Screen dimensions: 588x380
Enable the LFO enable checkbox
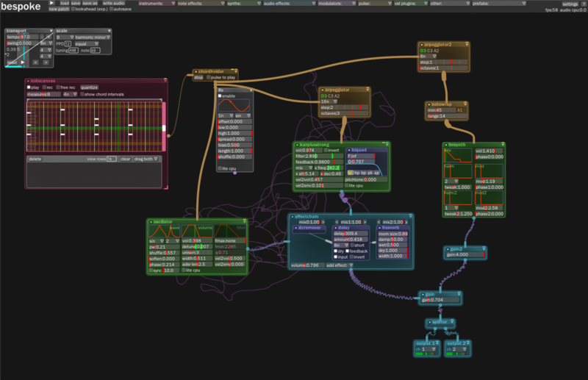(220, 96)
